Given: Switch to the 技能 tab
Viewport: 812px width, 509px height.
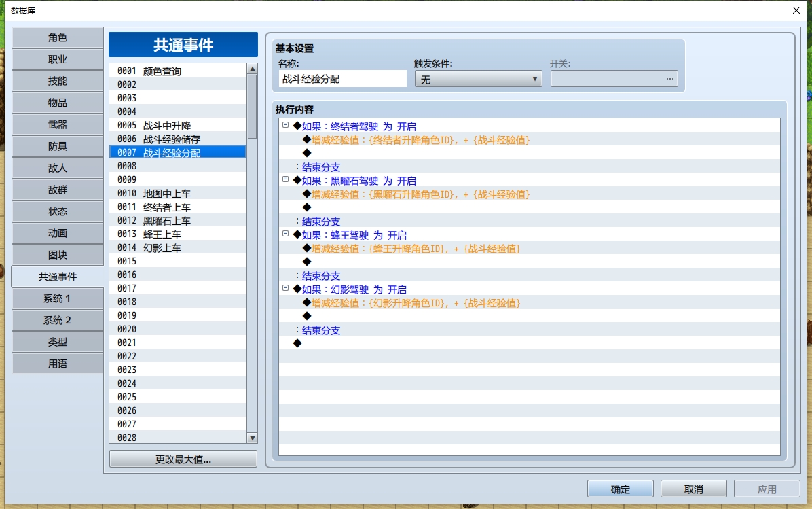Looking at the screenshot, I should (58, 81).
